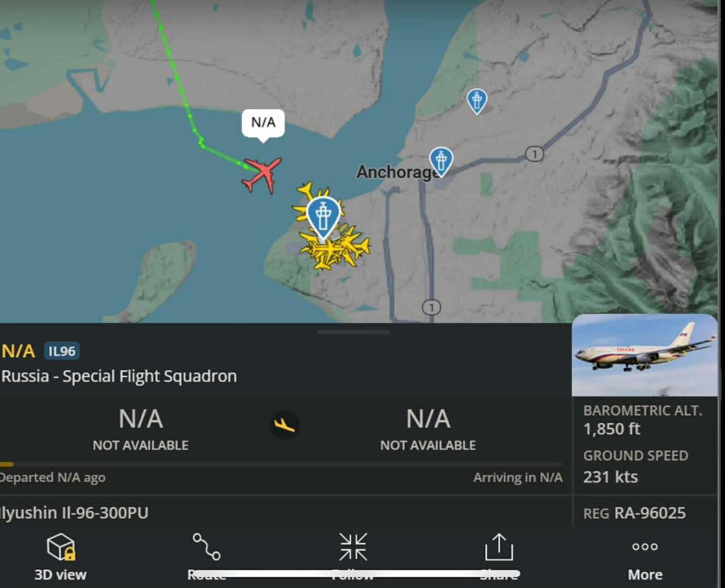
Task: Open the More options menu
Action: click(645, 547)
